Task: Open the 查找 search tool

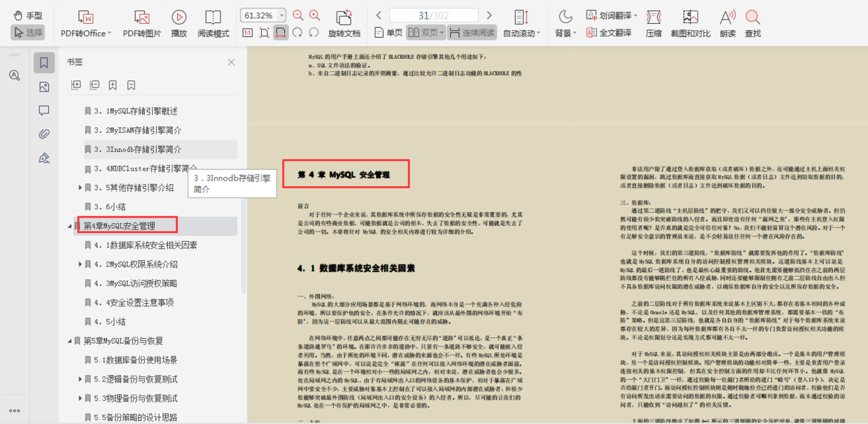Action: click(752, 24)
